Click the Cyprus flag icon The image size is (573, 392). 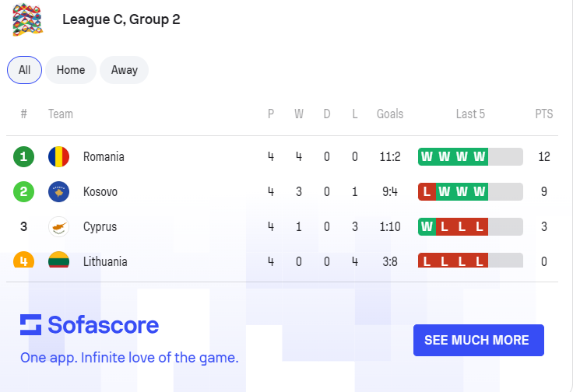59,226
